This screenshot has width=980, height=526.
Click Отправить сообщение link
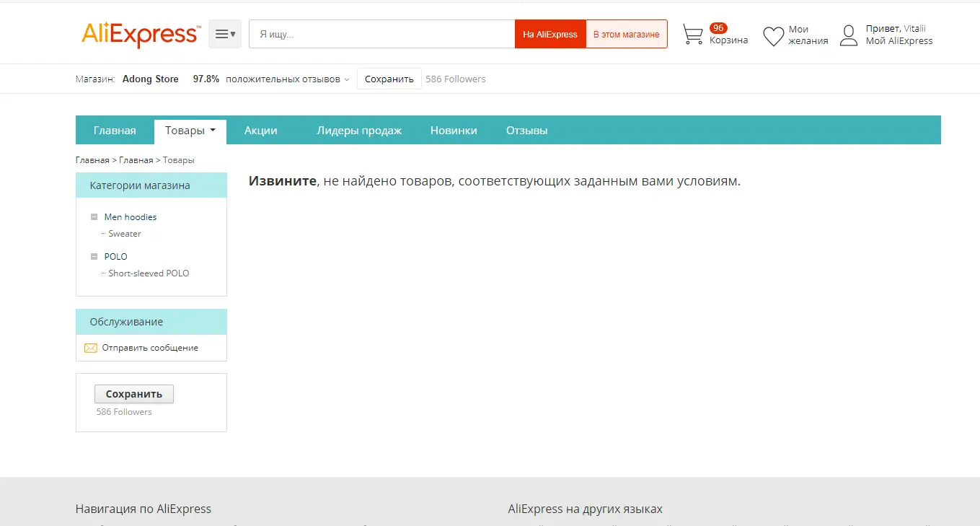(150, 348)
